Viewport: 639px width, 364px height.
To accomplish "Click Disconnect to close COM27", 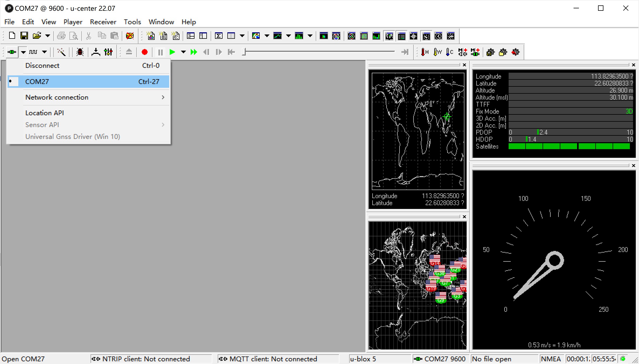I will point(42,65).
